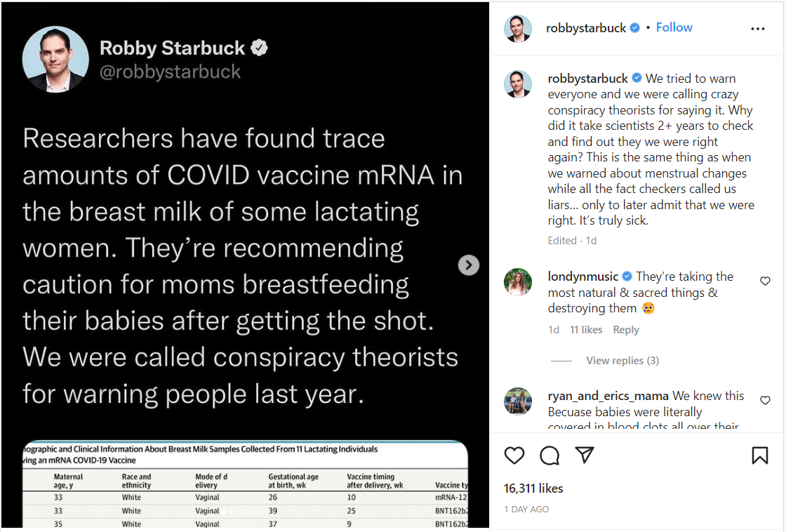
Task: Open the comment icon below the post
Action: click(x=549, y=455)
